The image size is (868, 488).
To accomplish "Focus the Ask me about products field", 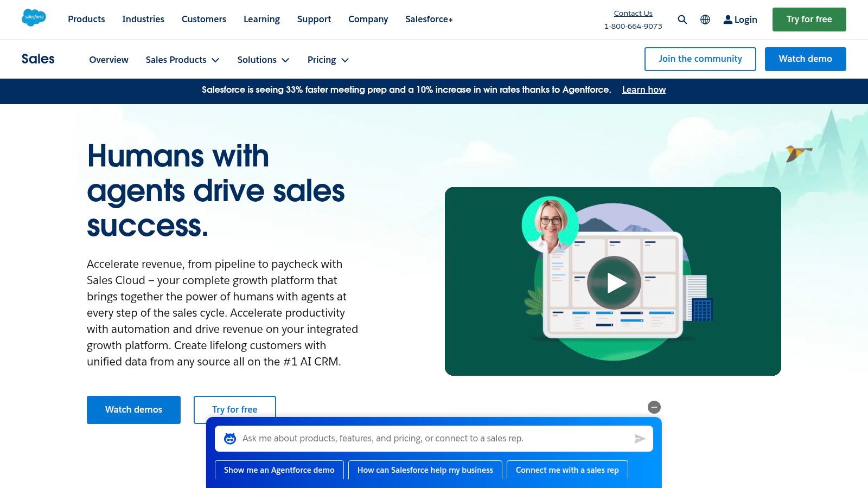I will pyautogui.click(x=434, y=439).
